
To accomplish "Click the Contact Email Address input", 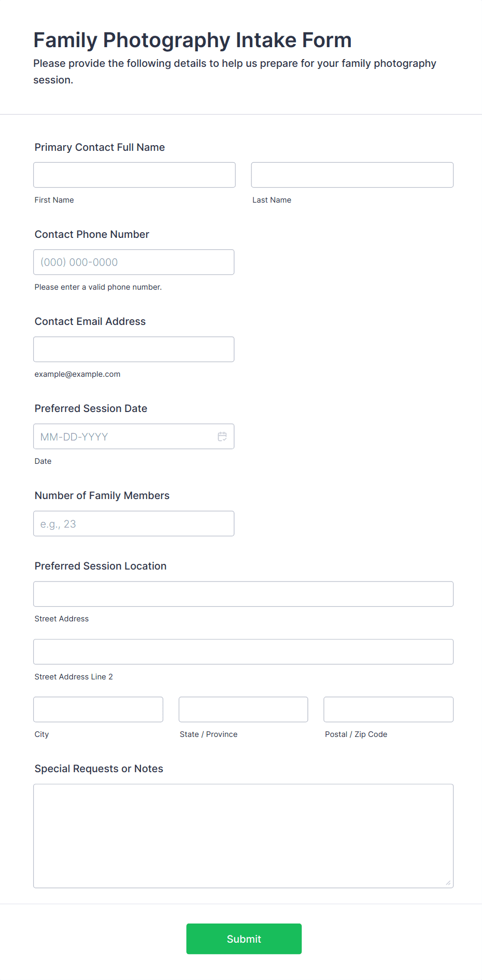I will click(x=134, y=349).
